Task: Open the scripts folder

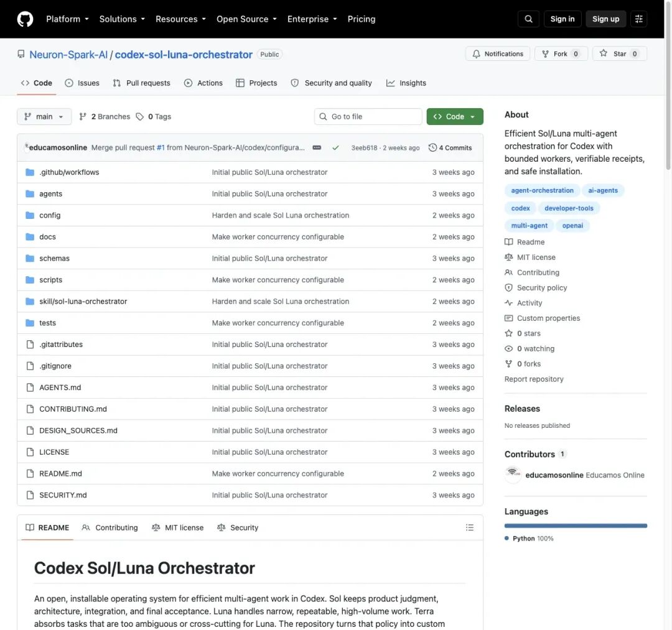Action: click(50, 280)
